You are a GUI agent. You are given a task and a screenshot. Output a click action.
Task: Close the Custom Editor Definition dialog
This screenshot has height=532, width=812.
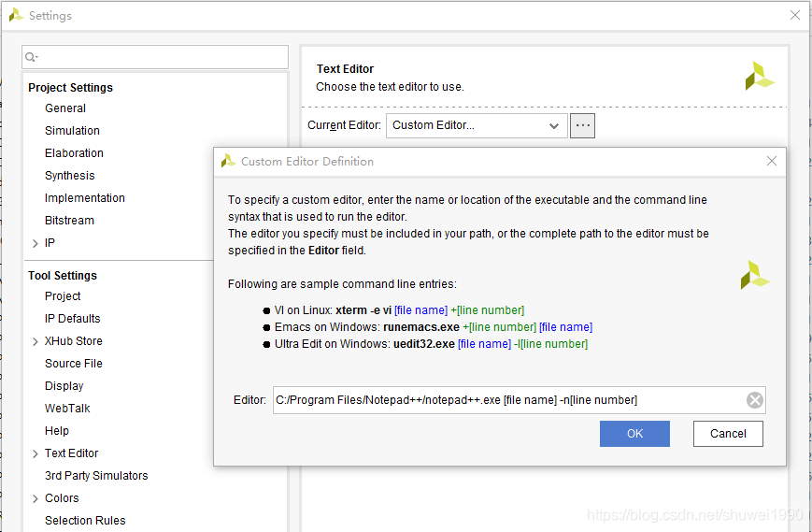click(x=772, y=161)
